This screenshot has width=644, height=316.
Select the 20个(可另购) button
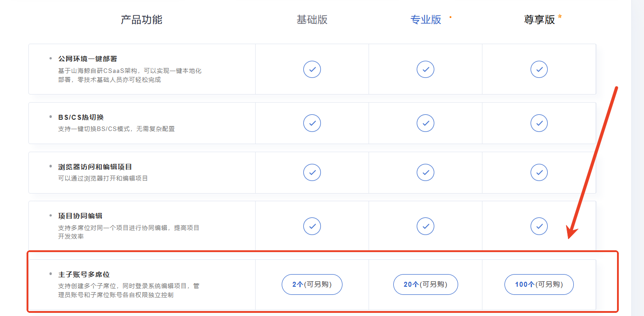[425, 284]
